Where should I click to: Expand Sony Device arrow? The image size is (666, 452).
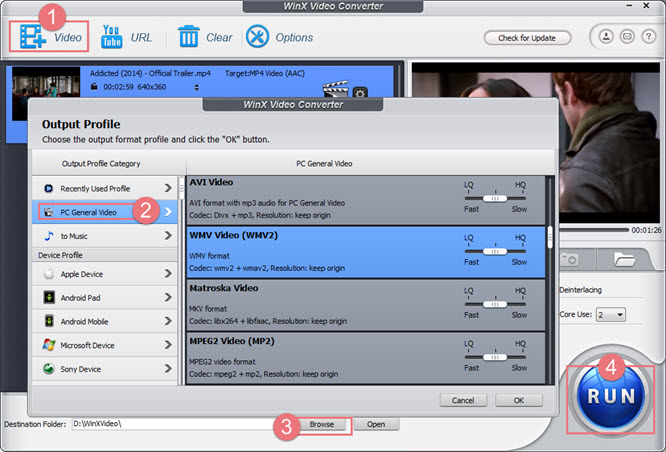pos(168,369)
